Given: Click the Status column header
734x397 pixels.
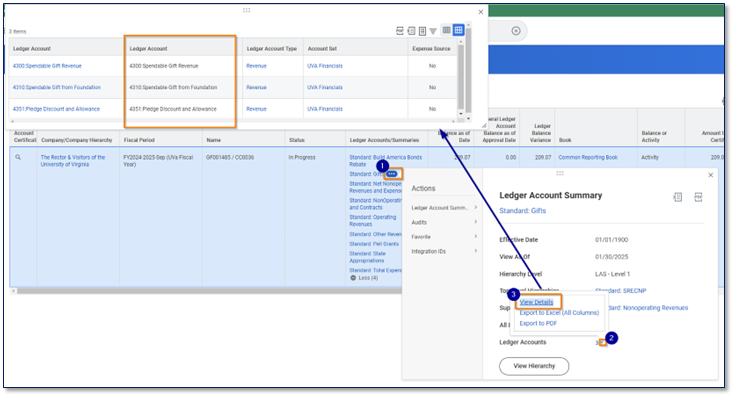Looking at the screenshot, I should click(297, 140).
